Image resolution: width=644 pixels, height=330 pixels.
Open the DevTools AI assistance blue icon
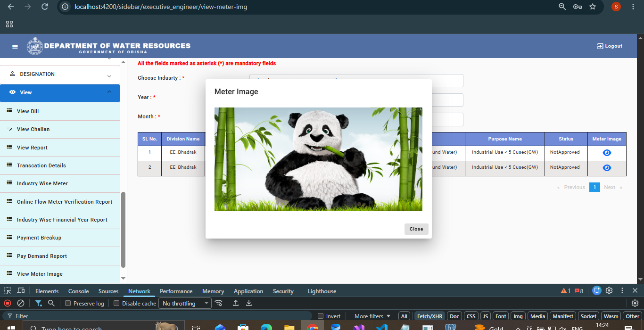(x=597, y=290)
